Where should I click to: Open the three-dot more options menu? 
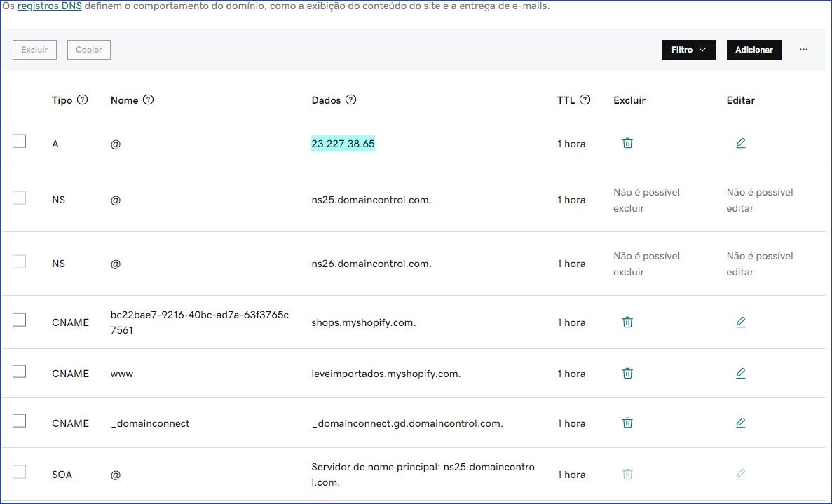[x=803, y=49]
